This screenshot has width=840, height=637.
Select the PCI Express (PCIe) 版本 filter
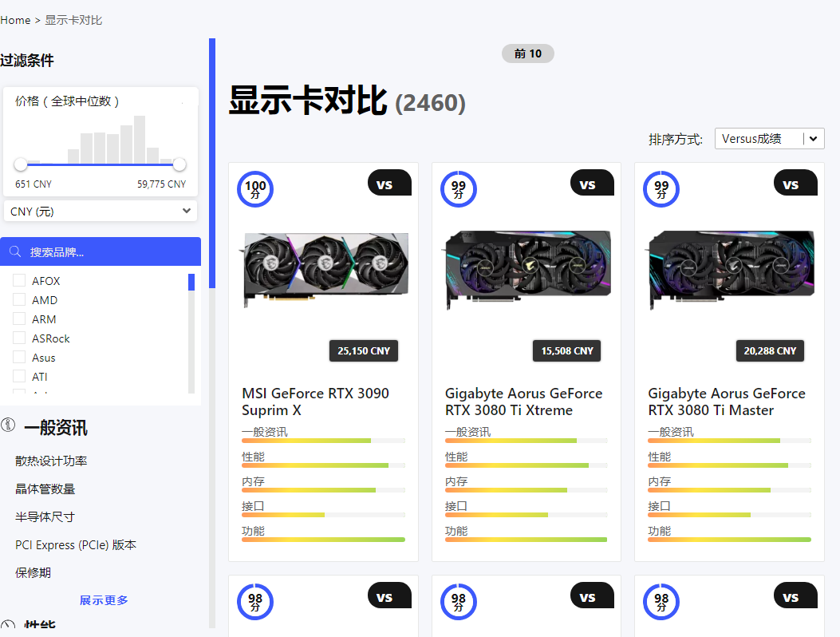pyautogui.click(x=76, y=544)
